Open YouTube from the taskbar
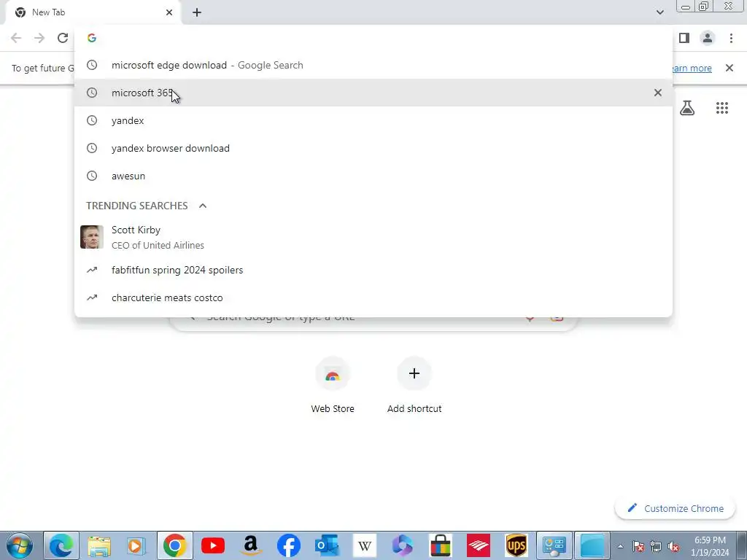 (x=213, y=545)
